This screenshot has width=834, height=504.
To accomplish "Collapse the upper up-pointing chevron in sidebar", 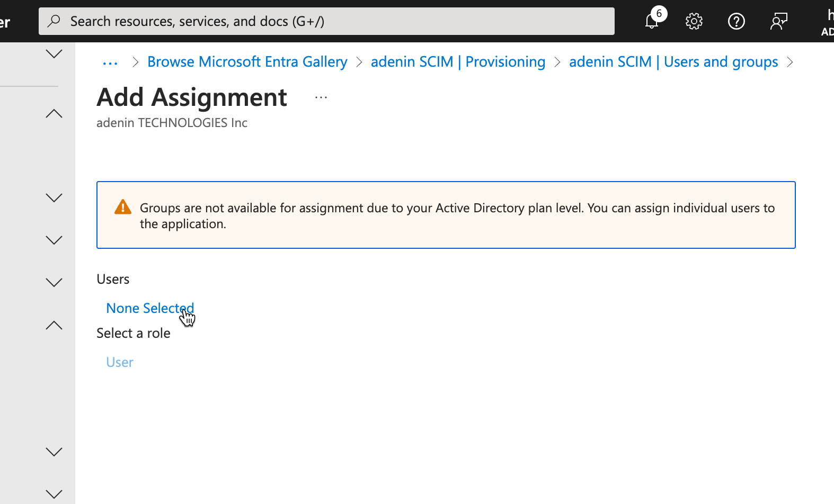I will click(x=54, y=113).
